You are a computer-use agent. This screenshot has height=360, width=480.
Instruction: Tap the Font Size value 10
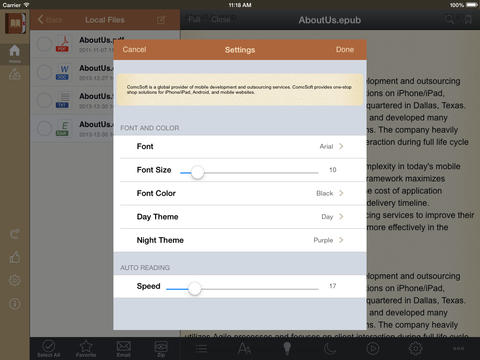coord(333,170)
